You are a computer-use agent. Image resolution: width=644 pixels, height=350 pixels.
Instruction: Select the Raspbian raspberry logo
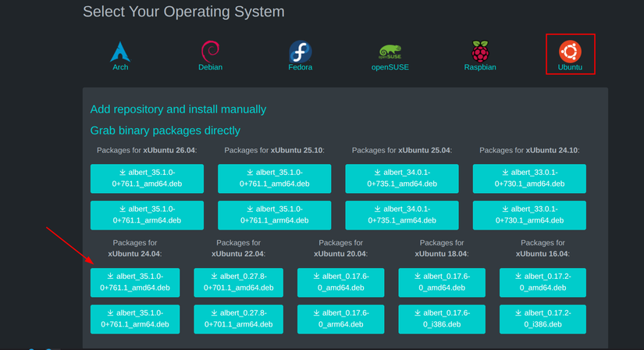click(480, 52)
